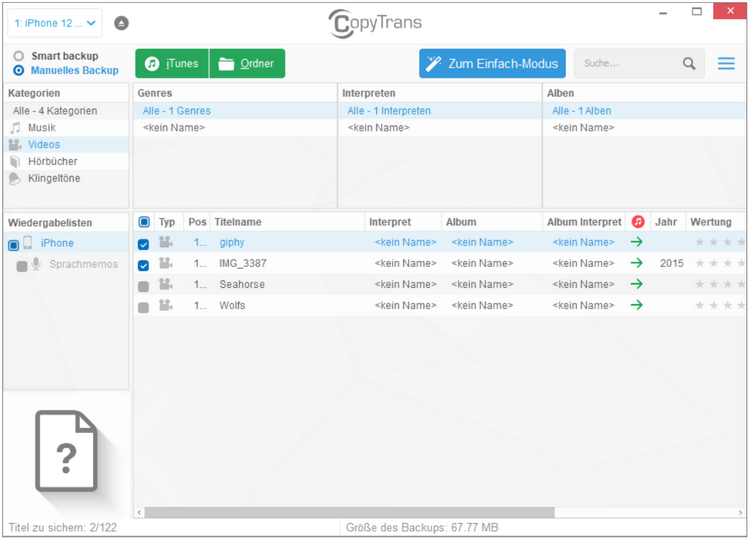This screenshot has height=540, width=750.
Task: Click the Klingeltöne bell icon
Action: 15,178
